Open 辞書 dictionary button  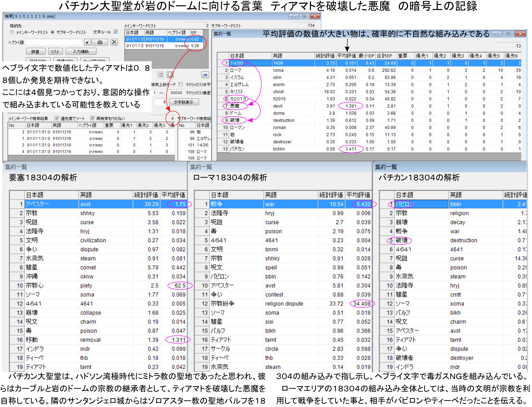coord(36,52)
